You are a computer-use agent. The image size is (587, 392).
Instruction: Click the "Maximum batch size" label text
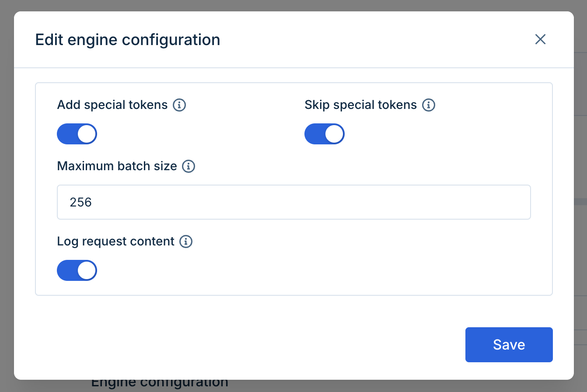[x=117, y=166]
